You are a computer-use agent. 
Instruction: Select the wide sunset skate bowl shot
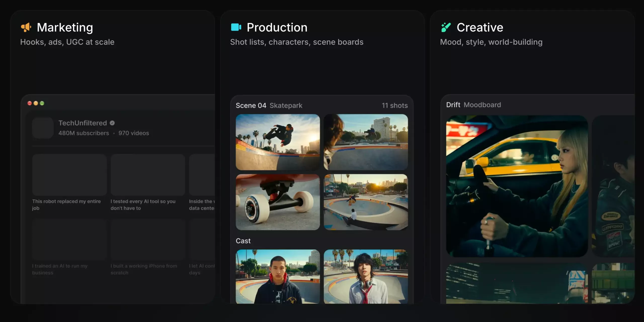[366, 202]
